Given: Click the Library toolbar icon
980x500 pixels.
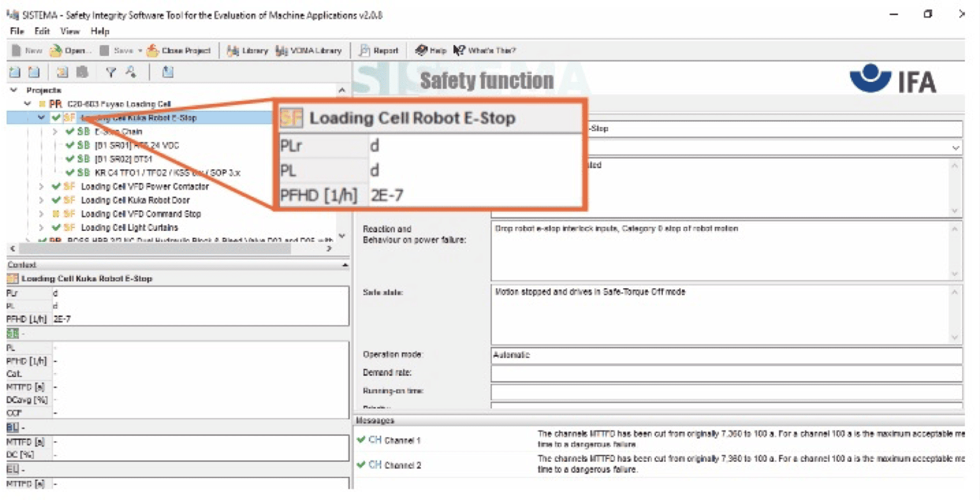Looking at the screenshot, I should pos(233,50).
